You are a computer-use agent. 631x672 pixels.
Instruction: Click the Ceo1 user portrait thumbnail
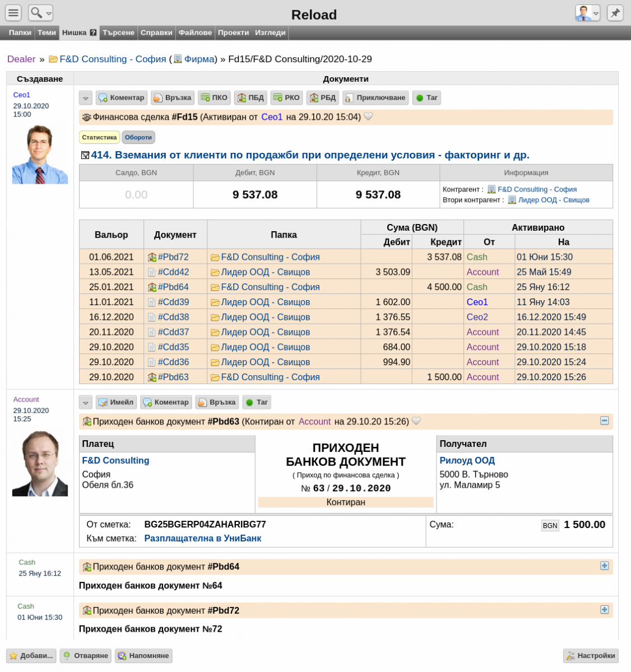coord(40,154)
